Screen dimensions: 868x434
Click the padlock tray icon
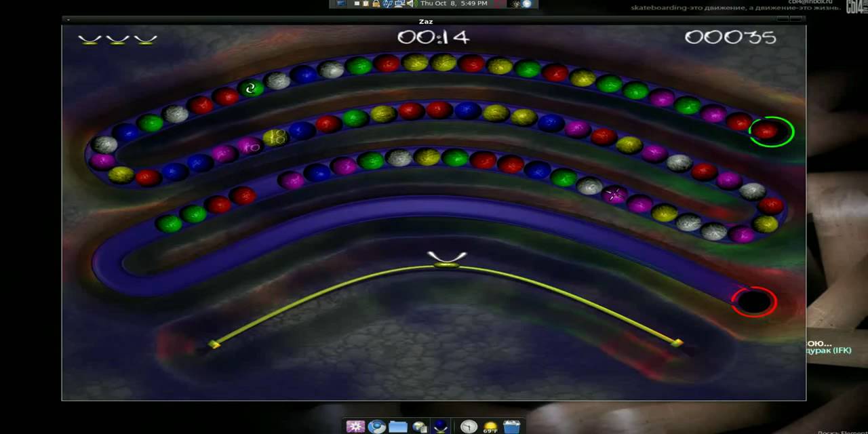click(x=376, y=3)
